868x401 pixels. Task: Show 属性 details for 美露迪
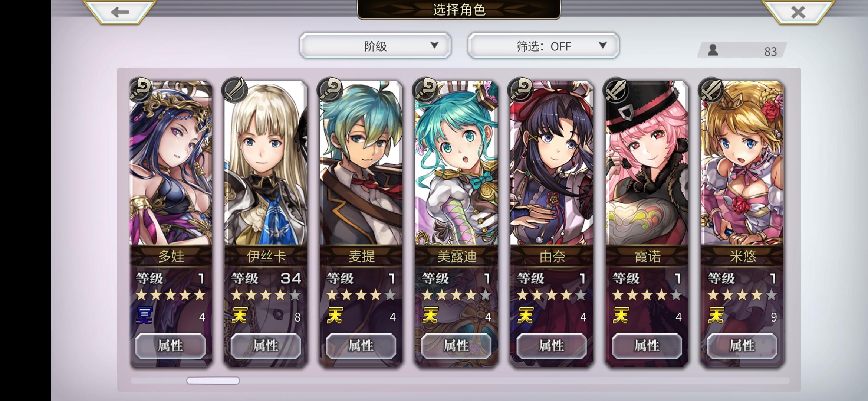[456, 346]
